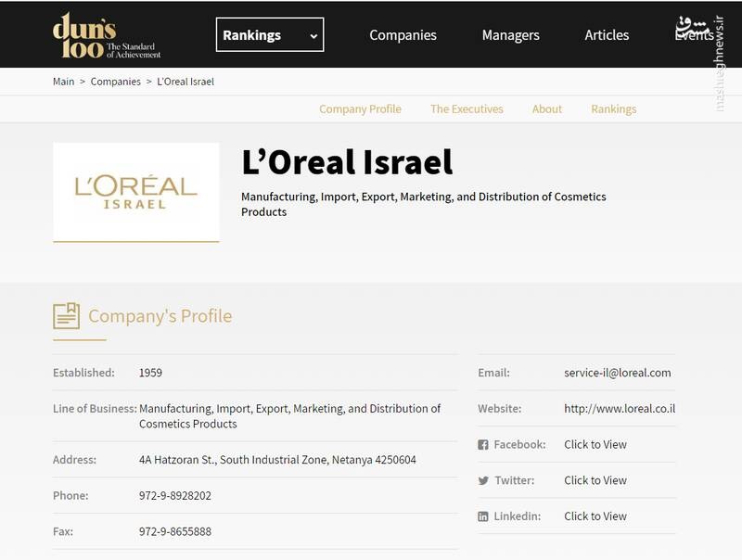Click 'Click to View' next to Facebook

coord(595,445)
